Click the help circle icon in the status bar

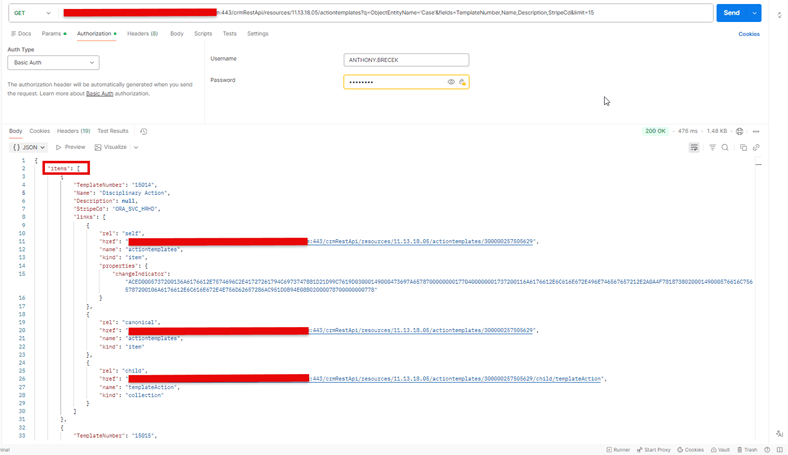tap(767, 450)
